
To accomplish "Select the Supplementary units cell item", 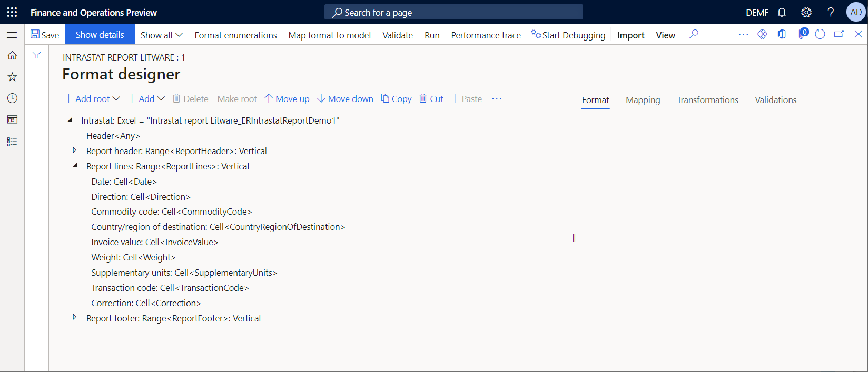I will pyautogui.click(x=184, y=273).
